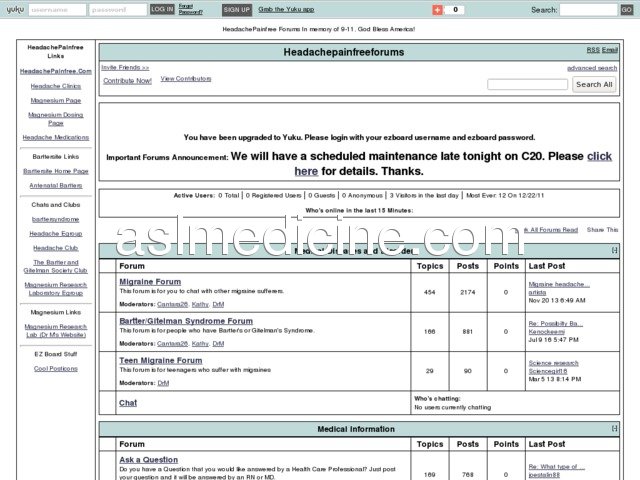Screen dimensions: 640x480
Task: Open Antenatal Bartters link
Action: click(x=56, y=185)
